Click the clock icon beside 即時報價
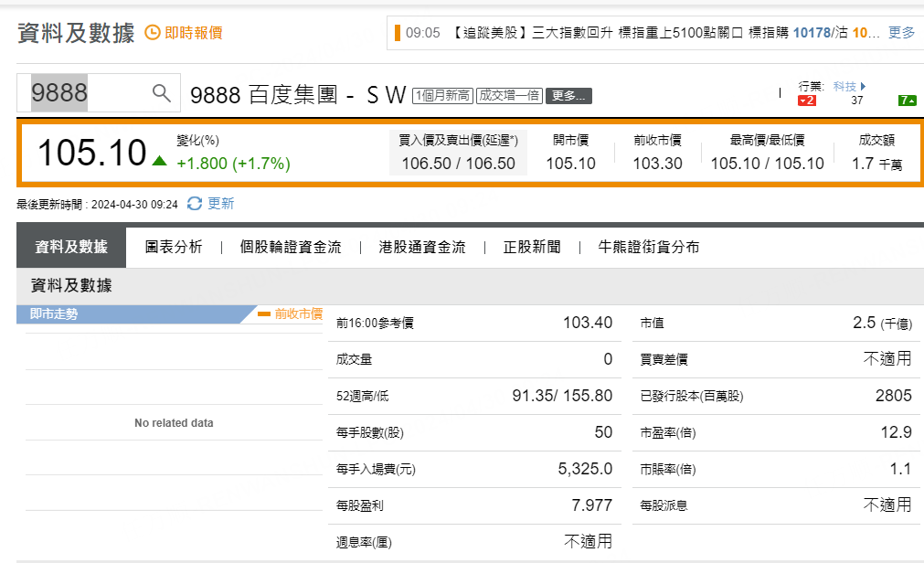The image size is (924, 563). [153, 32]
